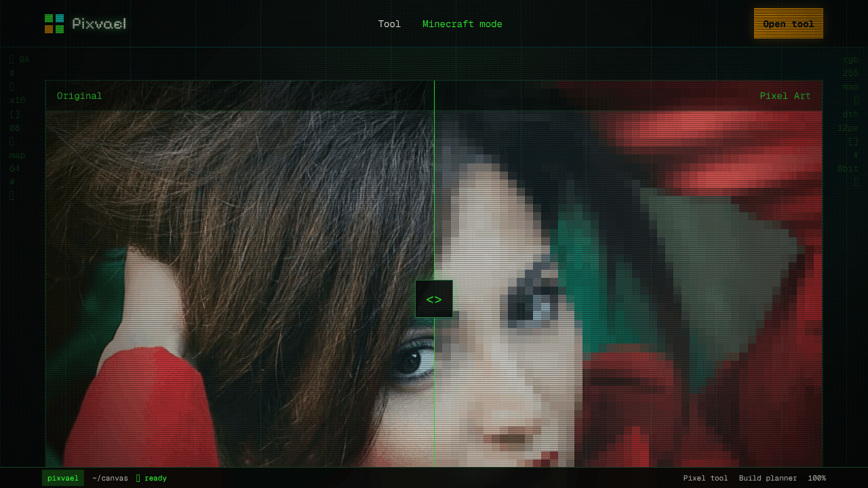Open the Pixel tool footer link
This screenshot has width=868, height=488.
tap(705, 478)
